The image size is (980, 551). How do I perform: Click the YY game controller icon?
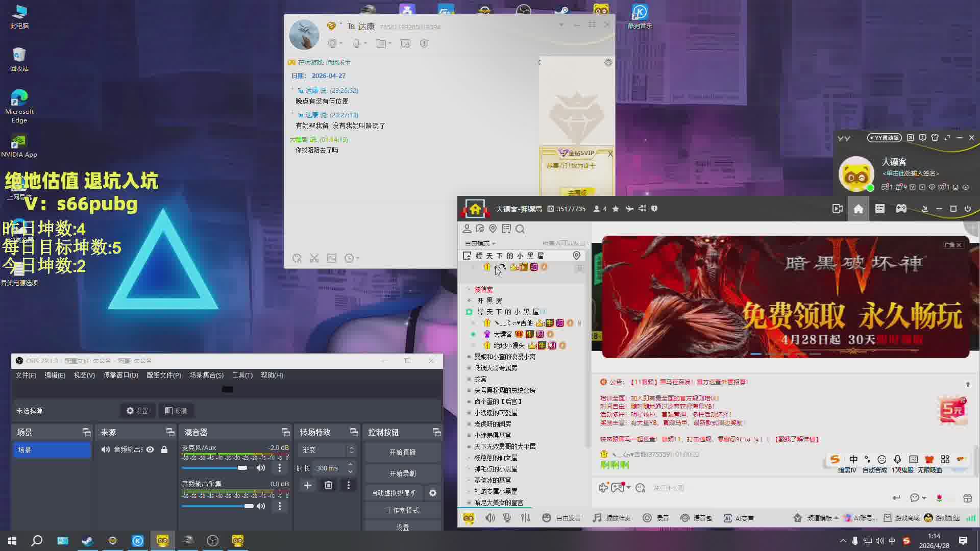click(x=901, y=209)
